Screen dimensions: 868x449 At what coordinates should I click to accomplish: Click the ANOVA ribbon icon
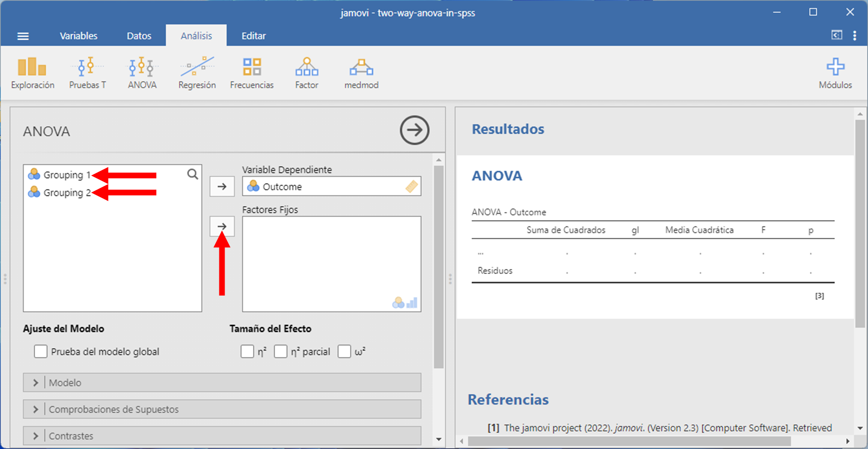coord(142,73)
